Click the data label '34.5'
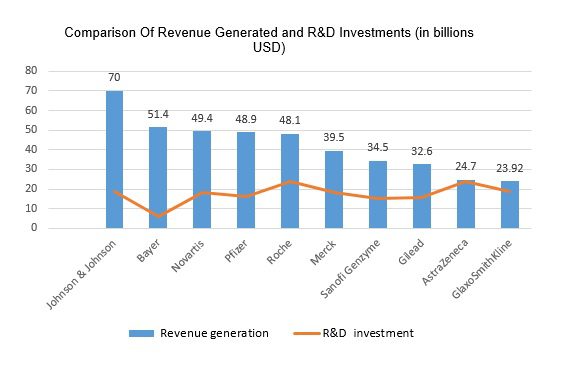Image resolution: width=564 pixels, height=365 pixels. point(378,147)
